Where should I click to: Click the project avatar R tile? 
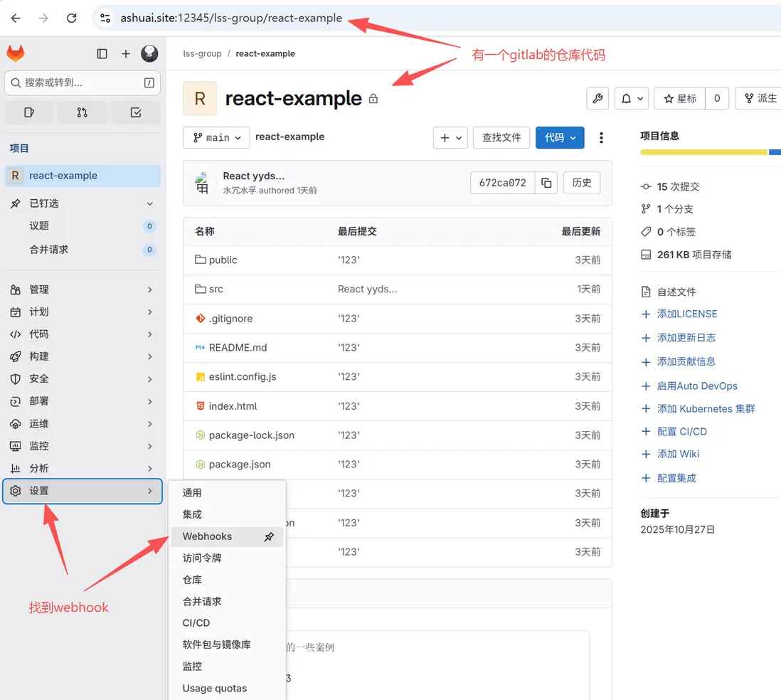200,99
